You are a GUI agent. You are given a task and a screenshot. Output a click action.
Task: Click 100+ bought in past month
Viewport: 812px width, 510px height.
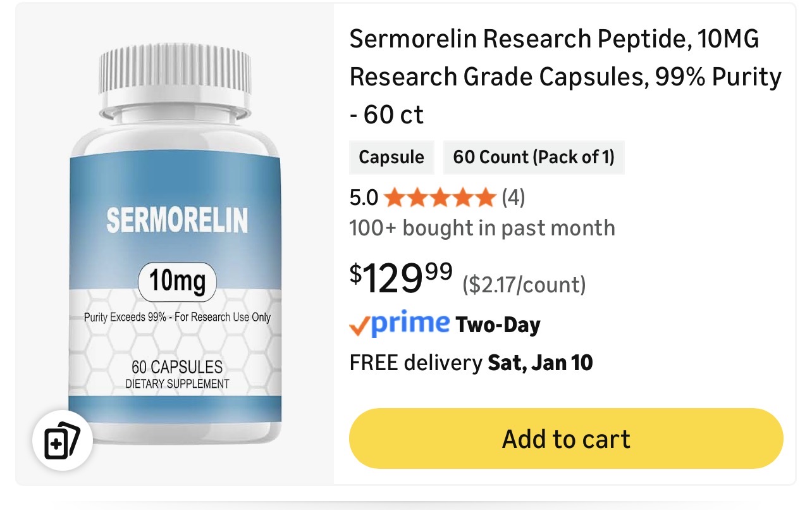click(x=482, y=228)
